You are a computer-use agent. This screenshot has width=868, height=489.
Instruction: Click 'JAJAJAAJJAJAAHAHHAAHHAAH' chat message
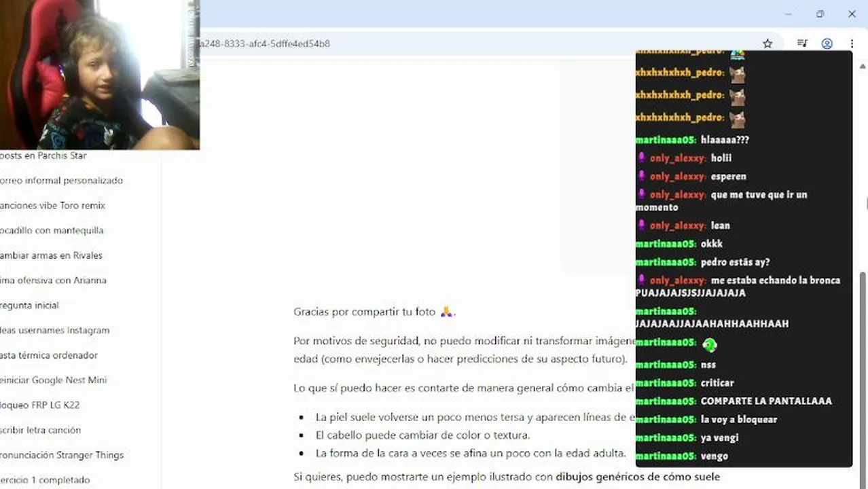[712, 325]
